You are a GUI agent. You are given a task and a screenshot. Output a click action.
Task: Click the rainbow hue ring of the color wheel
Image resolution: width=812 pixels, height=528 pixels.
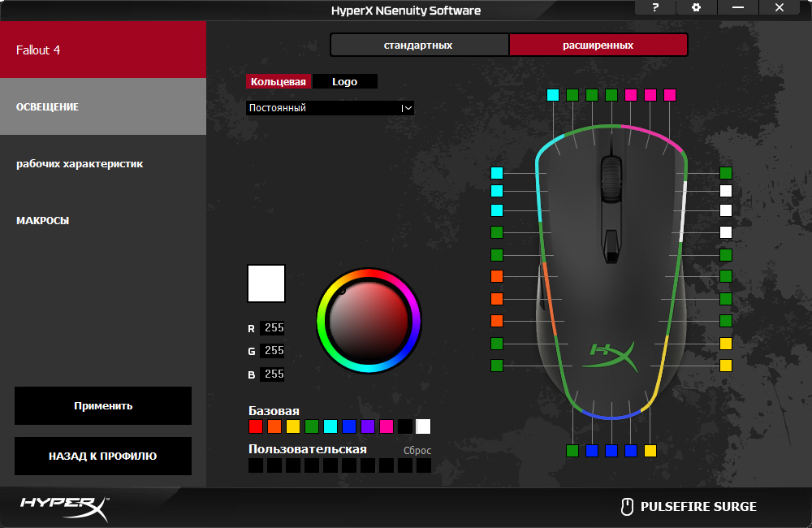coord(369,274)
